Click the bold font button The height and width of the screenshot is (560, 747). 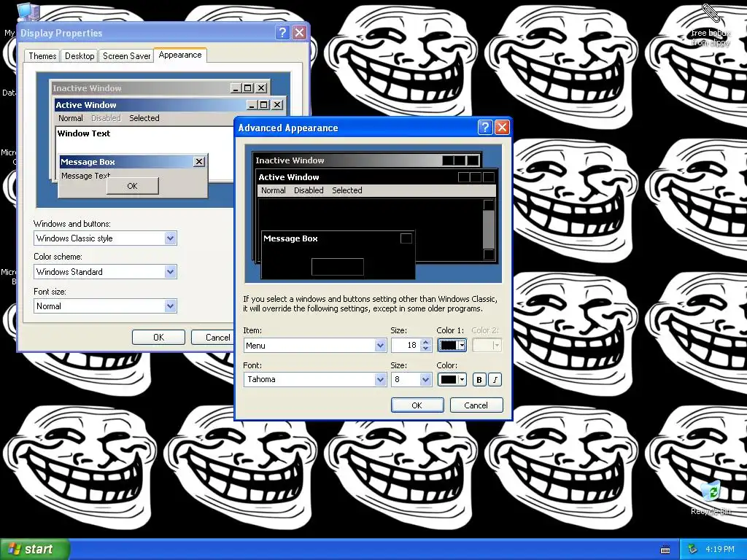pos(479,379)
